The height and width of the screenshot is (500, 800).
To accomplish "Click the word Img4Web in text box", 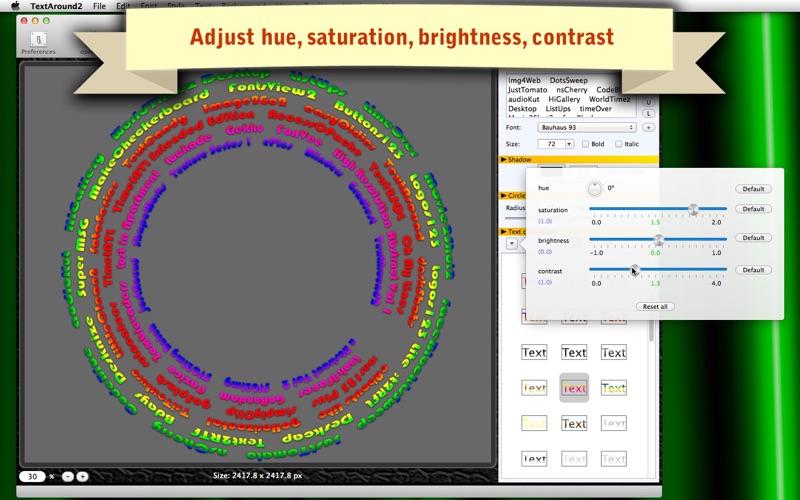I will pyautogui.click(x=524, y=81).
